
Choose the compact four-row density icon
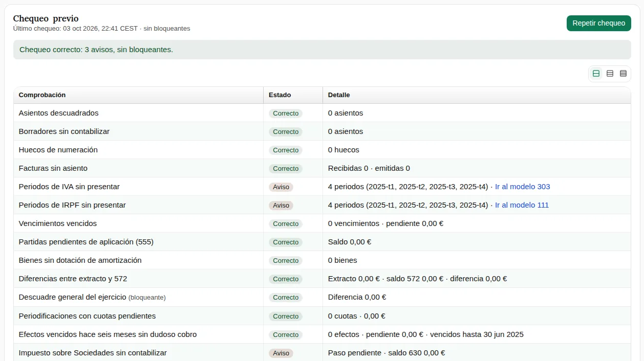coord(623,74)
